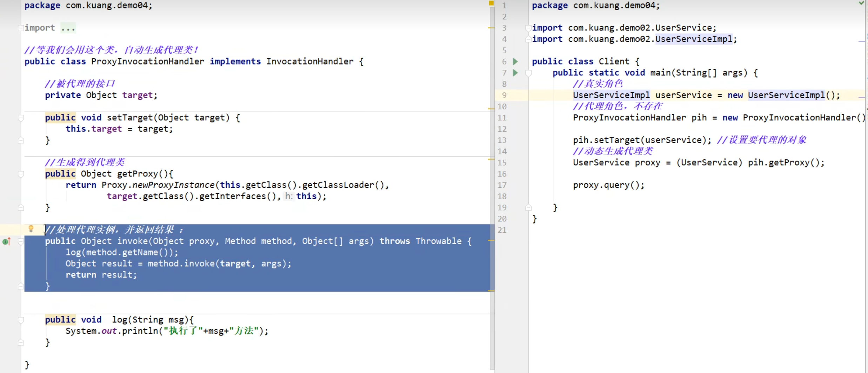Place cursor on 'newProxyInstance' call
868x373 pixels.
point(173,185)
